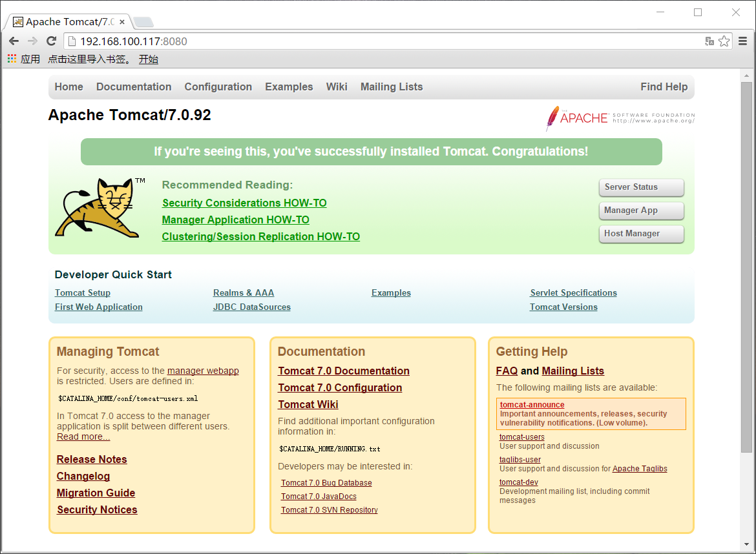This screenshot has width=756, height=554.
Task: Click the browser forward arrow
Action: point(33,41)
